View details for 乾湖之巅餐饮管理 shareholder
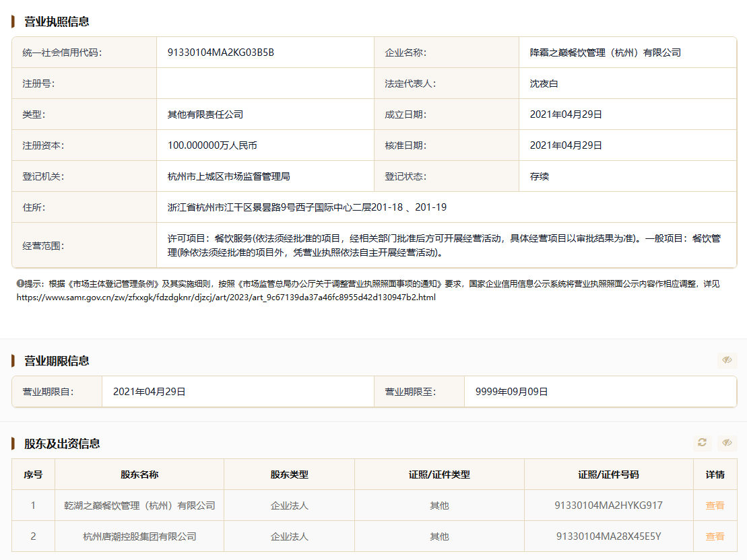Viewport: 747px width, 560px height. tap(715, 505)
